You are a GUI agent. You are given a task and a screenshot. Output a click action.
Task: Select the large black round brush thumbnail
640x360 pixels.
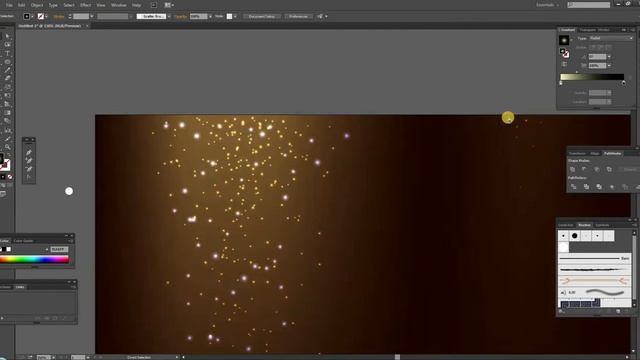click(x=575, y=236)
